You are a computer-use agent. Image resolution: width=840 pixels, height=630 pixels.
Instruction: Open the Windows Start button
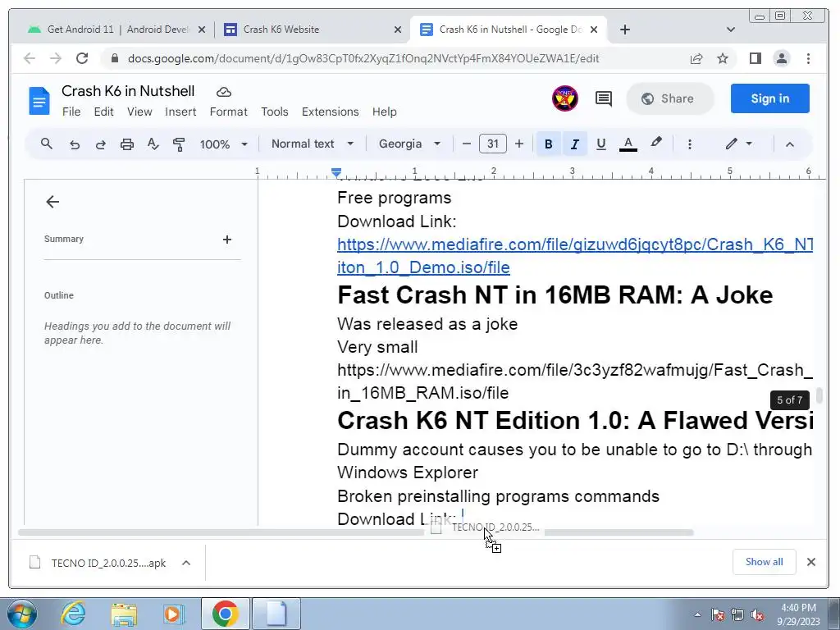click(21, 614)
